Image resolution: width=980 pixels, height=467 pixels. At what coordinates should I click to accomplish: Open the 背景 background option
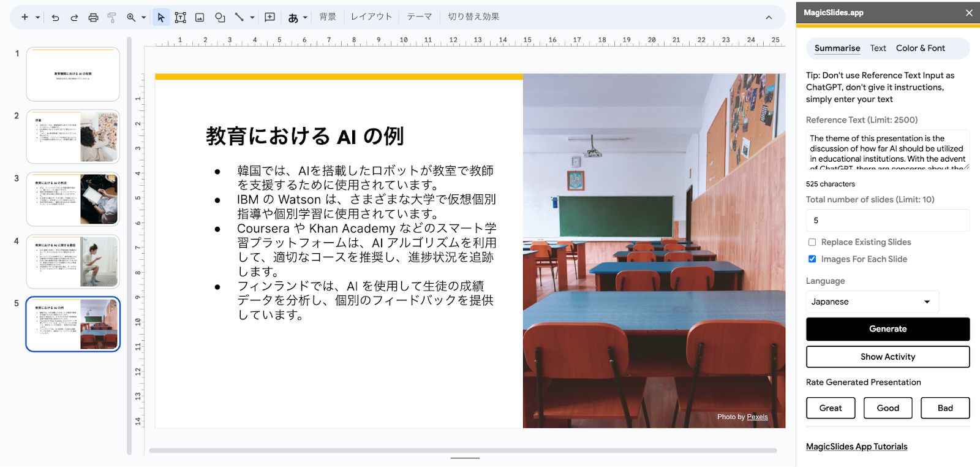pos(328,17)
